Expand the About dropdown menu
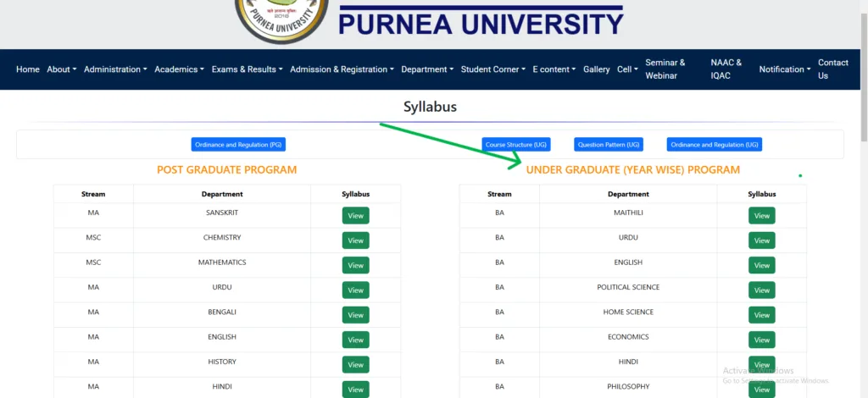 tap(61, 69)
